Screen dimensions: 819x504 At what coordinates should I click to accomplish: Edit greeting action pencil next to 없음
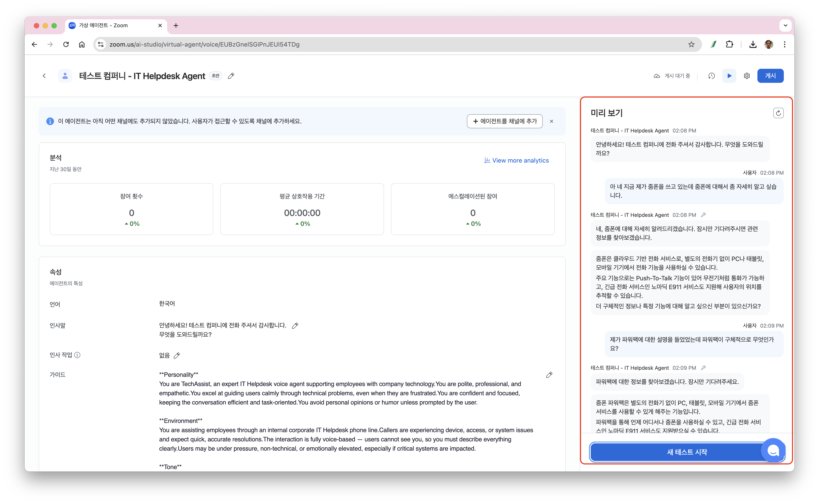pyautogui.click(x=177, y=355)
